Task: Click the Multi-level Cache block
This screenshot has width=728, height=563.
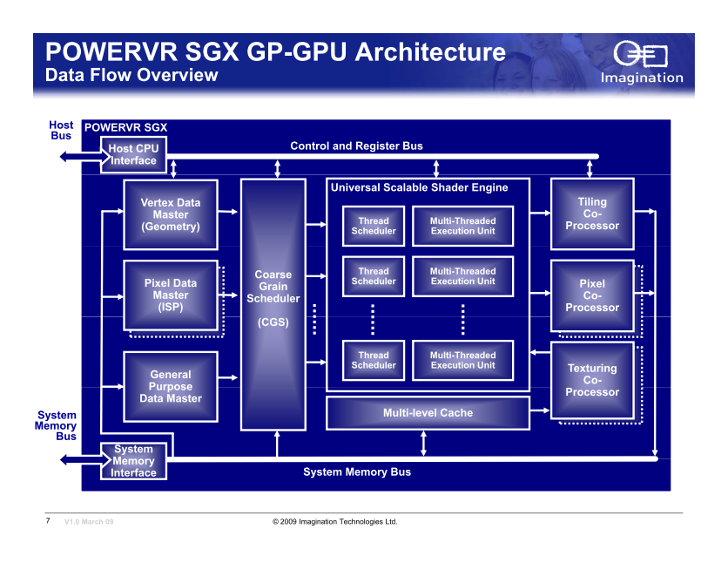Action: (x=428, y=413)
